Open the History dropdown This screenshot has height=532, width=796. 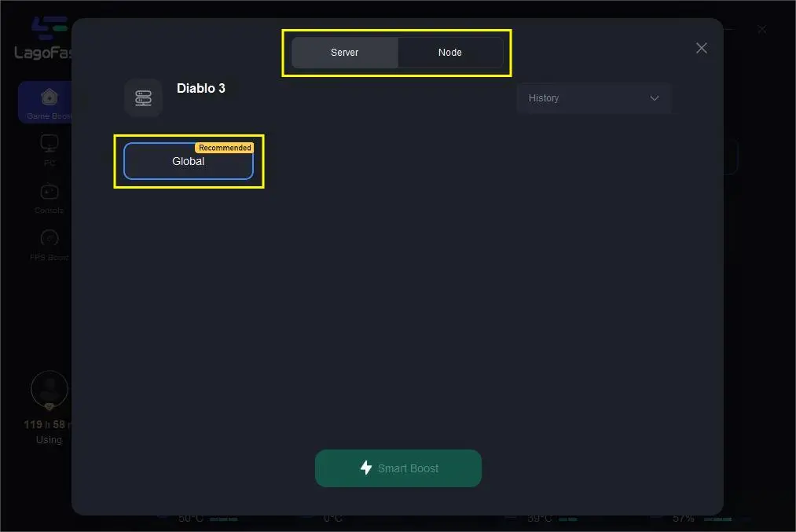click(x=594, y=98)
